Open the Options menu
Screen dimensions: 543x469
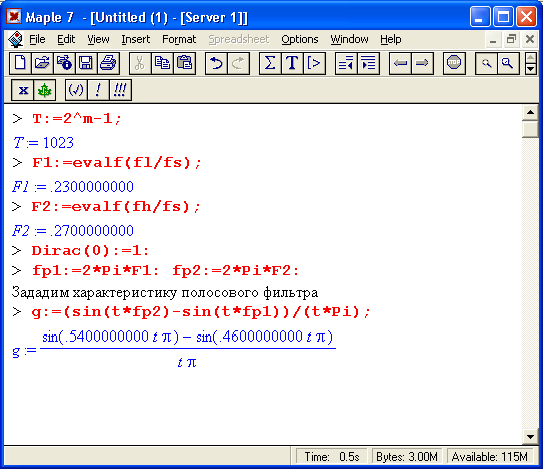[x=300, y=39]
